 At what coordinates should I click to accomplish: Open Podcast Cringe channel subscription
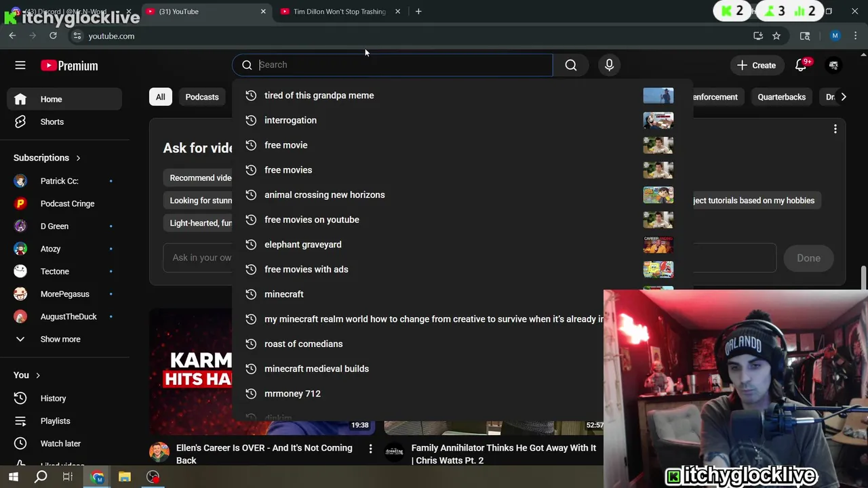pyautogui.click(x=65, y=203)
